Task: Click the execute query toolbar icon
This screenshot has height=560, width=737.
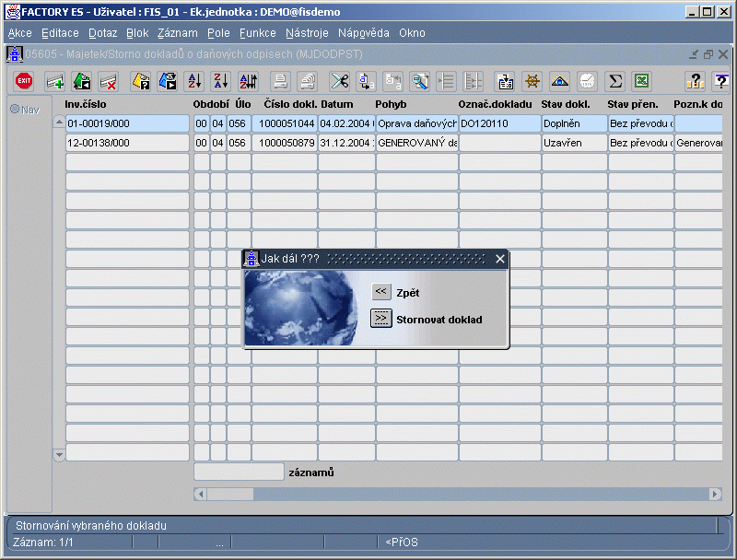Action: click(168, 81)
